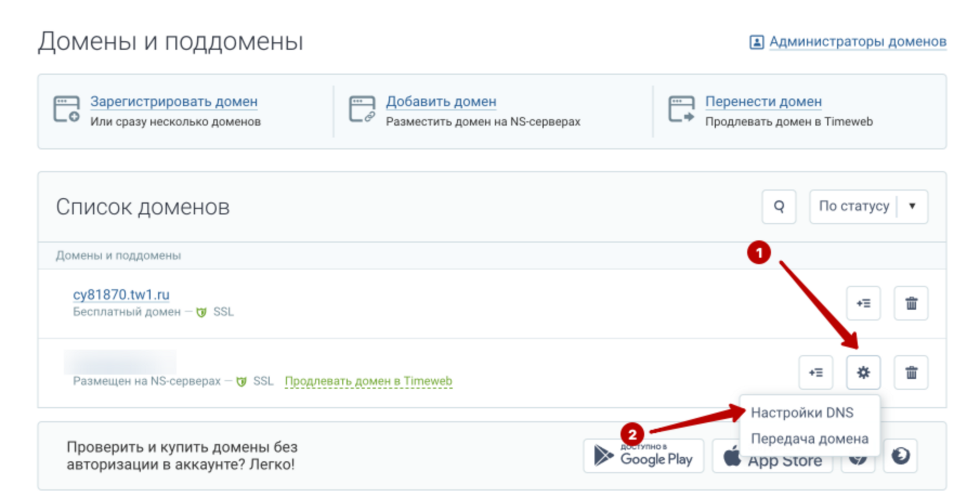Click the register domain window icon

coord(66,110)
